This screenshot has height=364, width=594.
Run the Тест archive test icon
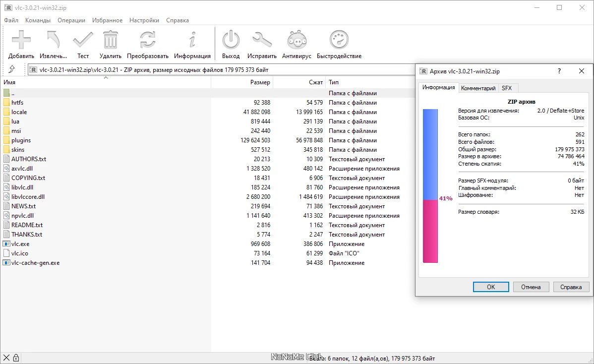pos(83,40)
